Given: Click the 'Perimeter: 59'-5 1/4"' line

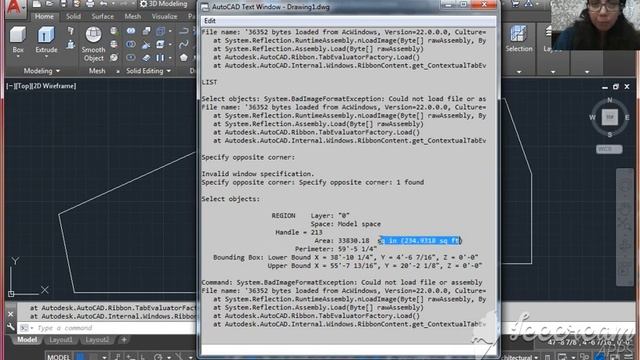Looking at the screenshot, I should tap(336, 249).
